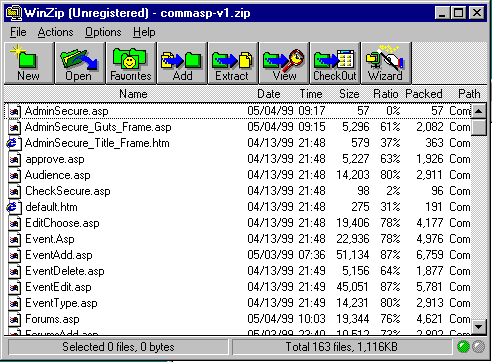Select the EditChoose.asp file name
This screenshot has height=362, width=492.
(x=62, y=223)
